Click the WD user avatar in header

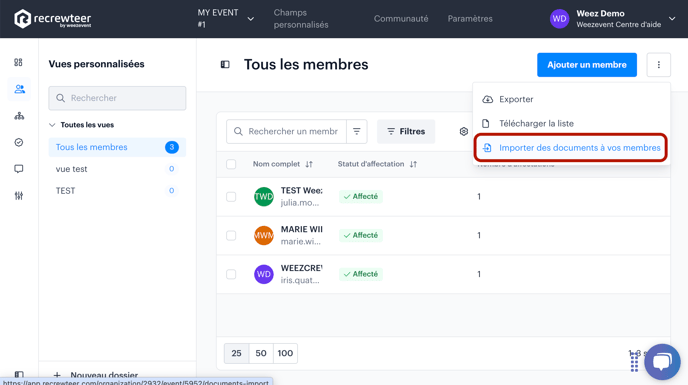pyautogui.click(x=559, y=19)
